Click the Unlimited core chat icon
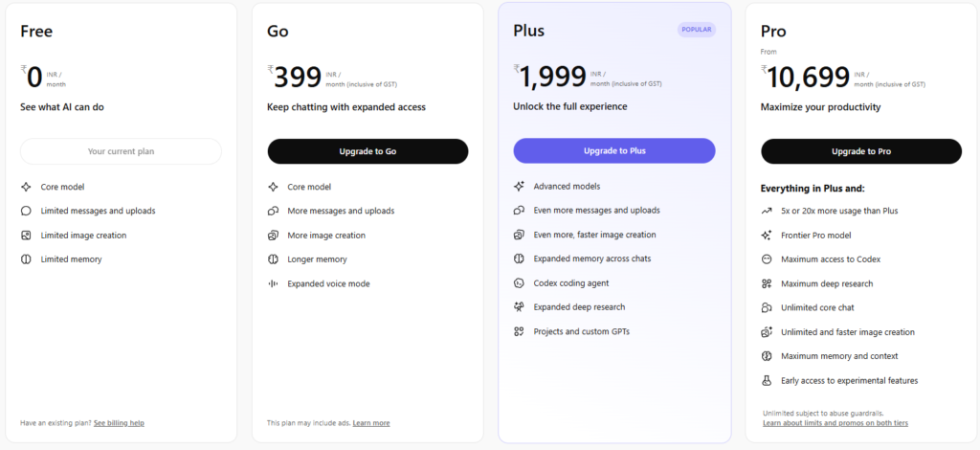The height and width of the screenshot is (450, 980). pos(767,307)
